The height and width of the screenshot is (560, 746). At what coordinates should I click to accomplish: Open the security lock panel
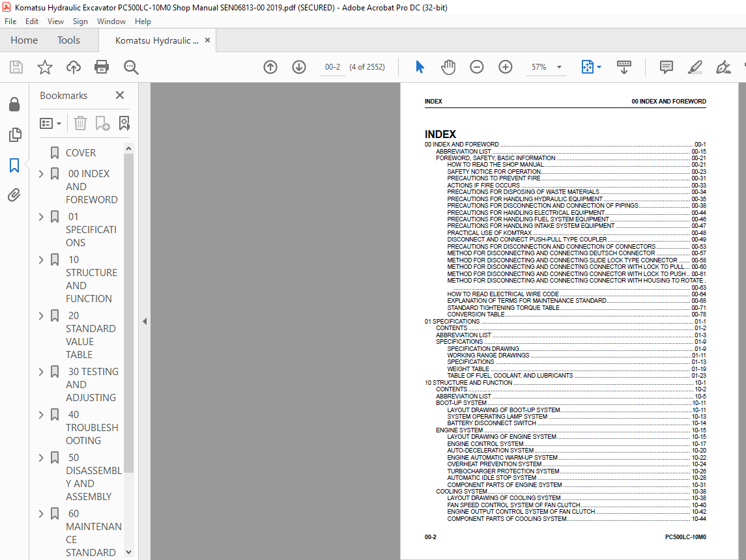(14, 104)
